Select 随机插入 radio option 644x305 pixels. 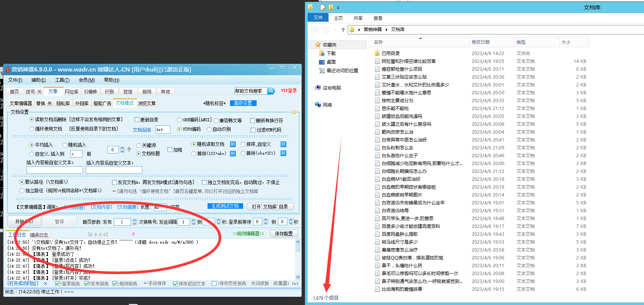(65, 145)
